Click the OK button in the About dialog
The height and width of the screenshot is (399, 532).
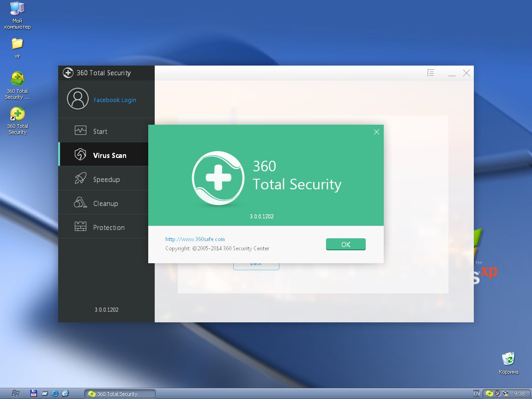346,244
